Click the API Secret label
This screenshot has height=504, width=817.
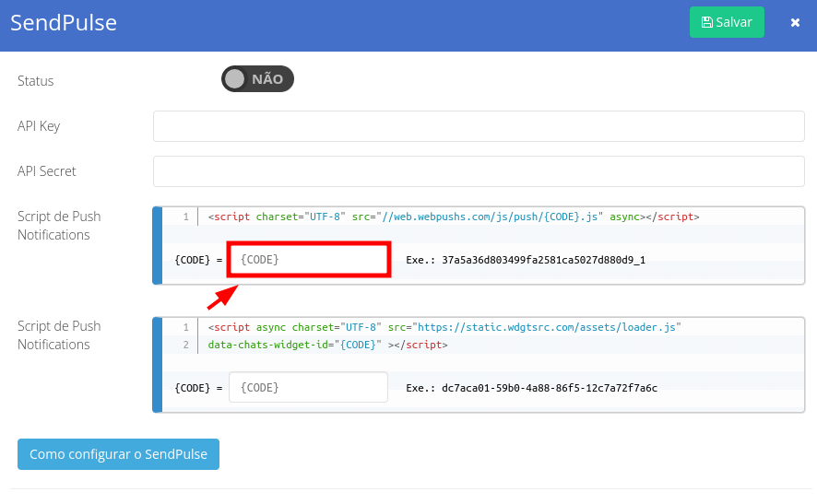click(46, 171)
